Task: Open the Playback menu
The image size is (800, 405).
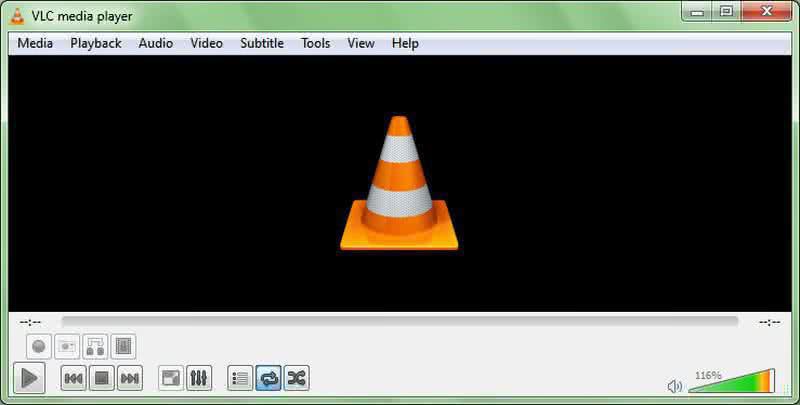Action: pyautogui.click(x=96, y=43)
